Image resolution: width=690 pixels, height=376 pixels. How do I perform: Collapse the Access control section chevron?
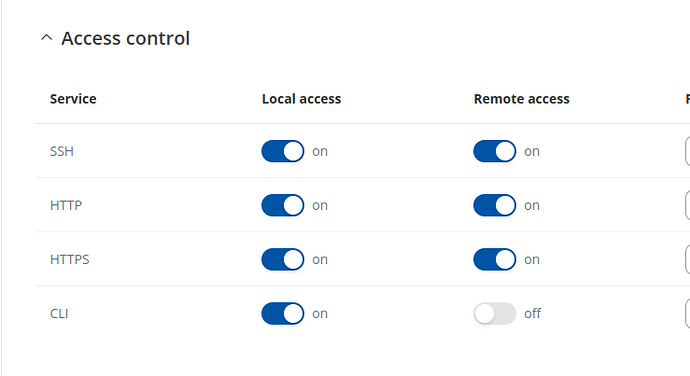[x=47, y=38]
